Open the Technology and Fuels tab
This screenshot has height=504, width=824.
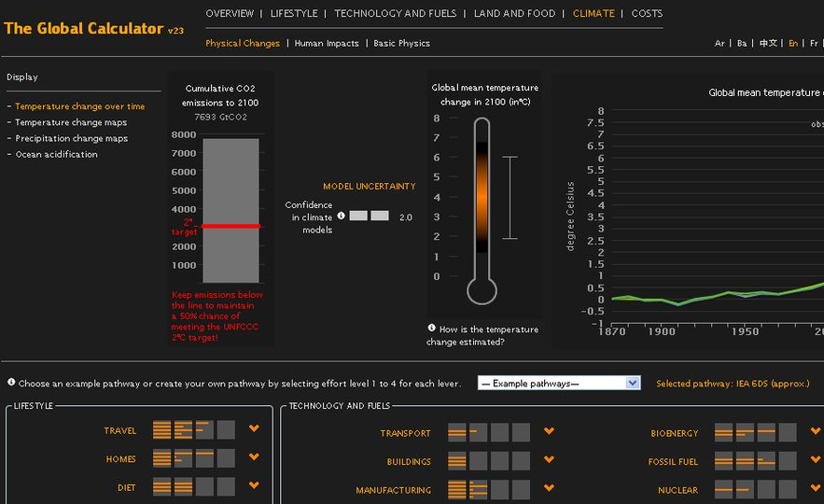397,13
